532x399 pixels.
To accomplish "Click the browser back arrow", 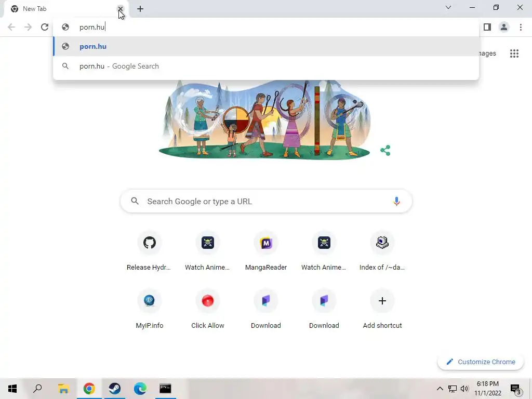I will point(11,27).
